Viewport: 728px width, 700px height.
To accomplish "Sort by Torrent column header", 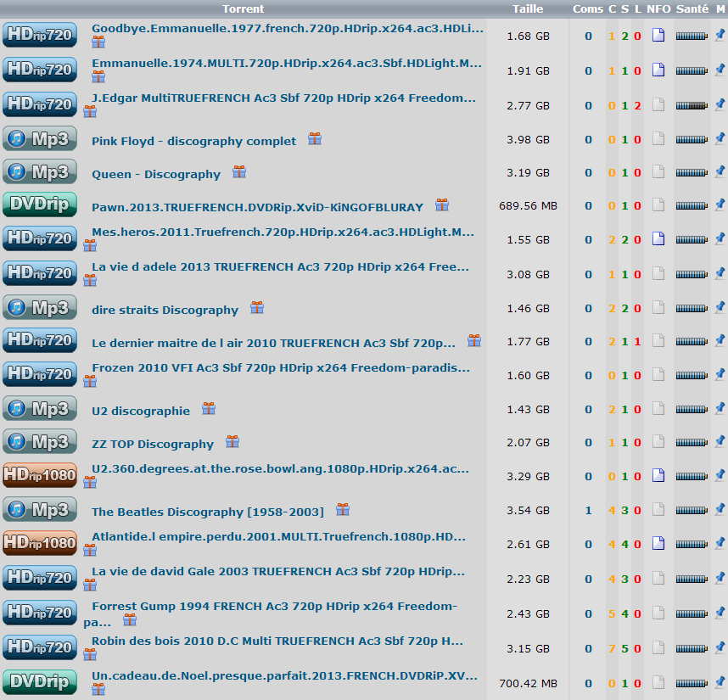I will (243, 8).
